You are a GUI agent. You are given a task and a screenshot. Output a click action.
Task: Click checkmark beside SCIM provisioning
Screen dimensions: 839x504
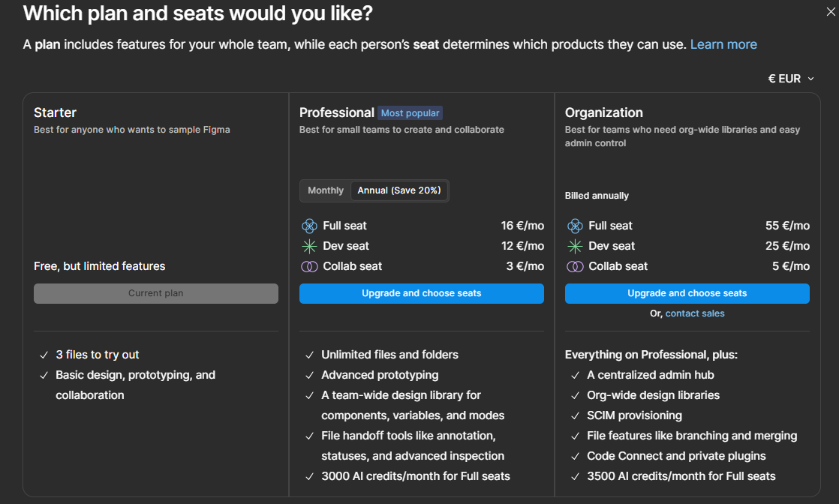tap(575, 415)
